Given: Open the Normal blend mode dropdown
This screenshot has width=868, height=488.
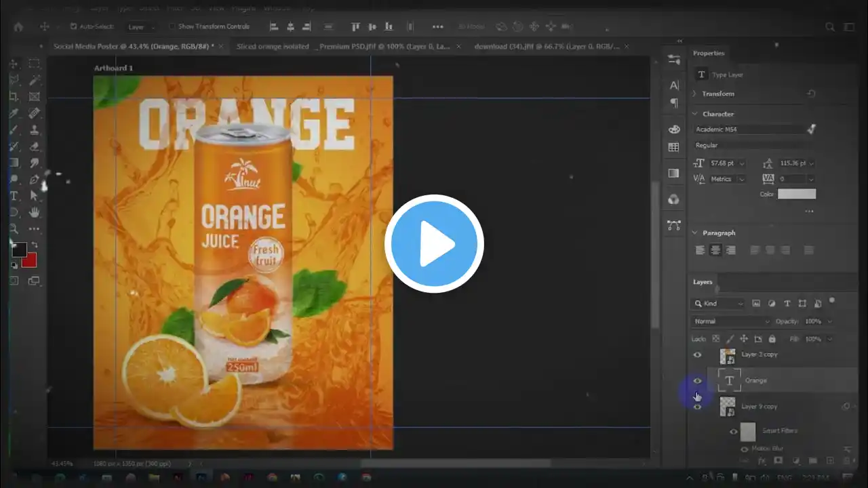Looking at the screenshot, I should [x=730, y=321].
